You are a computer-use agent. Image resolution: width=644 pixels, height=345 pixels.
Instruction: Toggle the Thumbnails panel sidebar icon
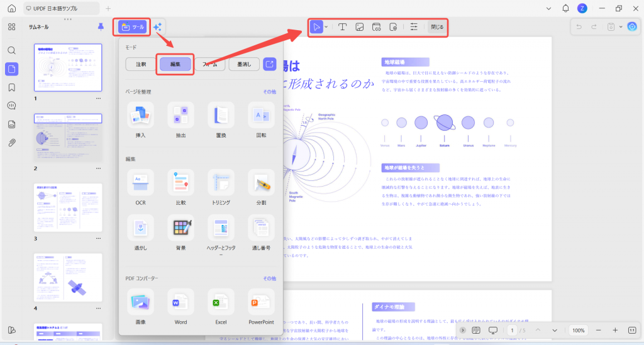coord(11,69)
